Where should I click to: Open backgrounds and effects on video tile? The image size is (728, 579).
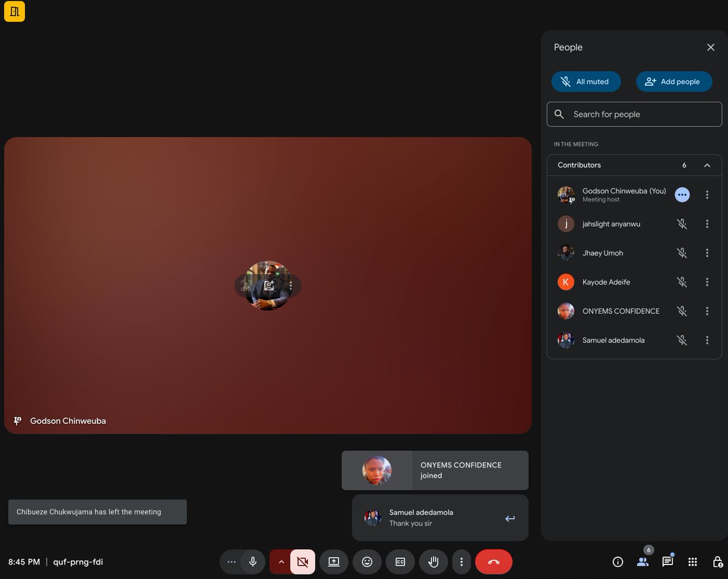(269, 285)
